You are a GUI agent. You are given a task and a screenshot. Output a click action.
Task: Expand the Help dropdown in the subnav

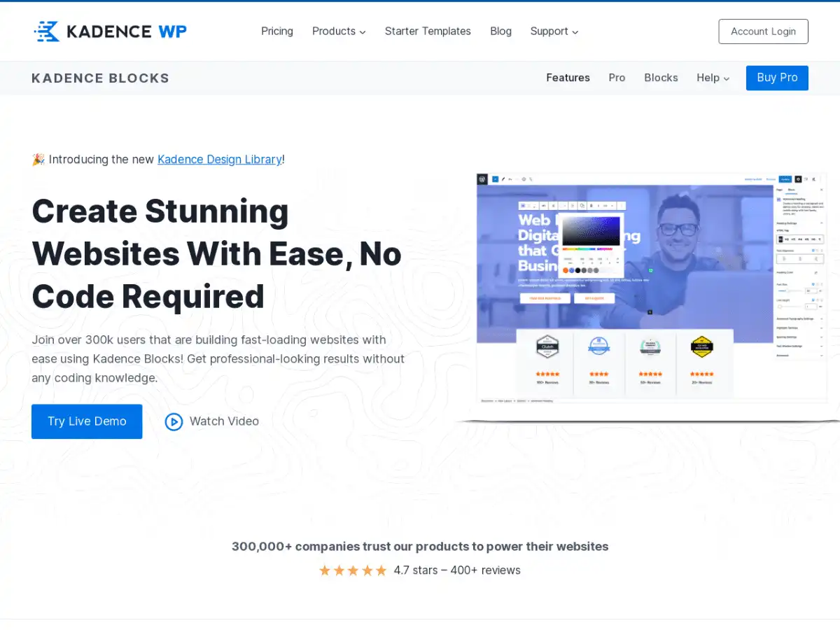713,78
